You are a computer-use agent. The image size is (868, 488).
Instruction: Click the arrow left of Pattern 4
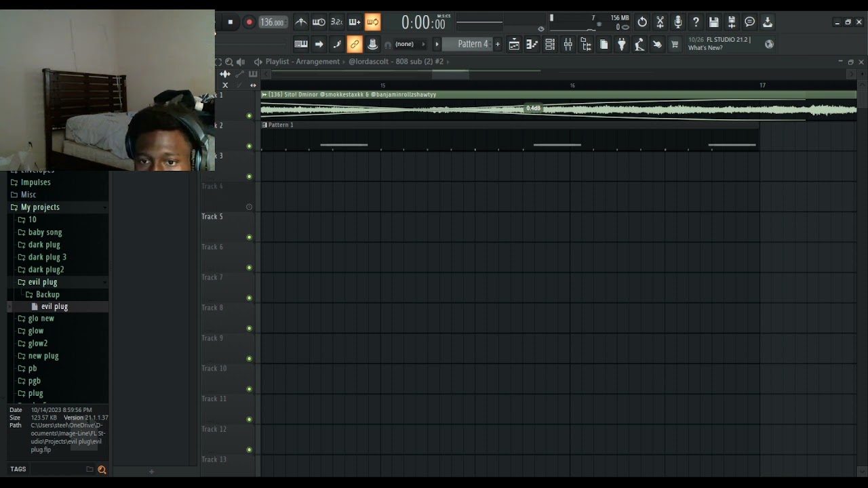tap(437, 44)
